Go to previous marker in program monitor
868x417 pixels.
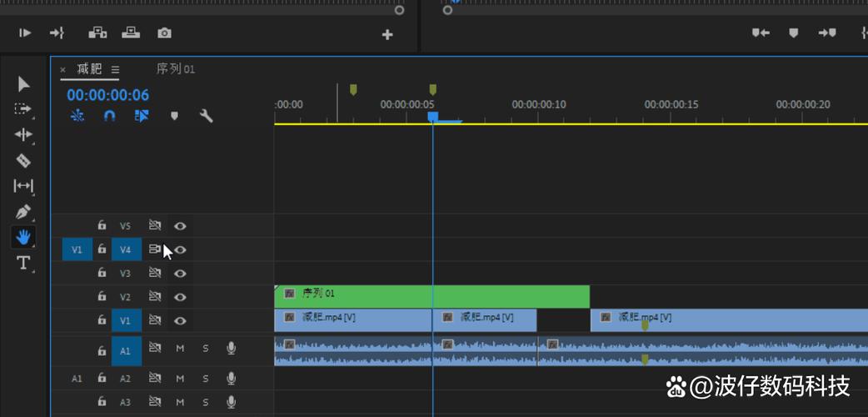761,33
